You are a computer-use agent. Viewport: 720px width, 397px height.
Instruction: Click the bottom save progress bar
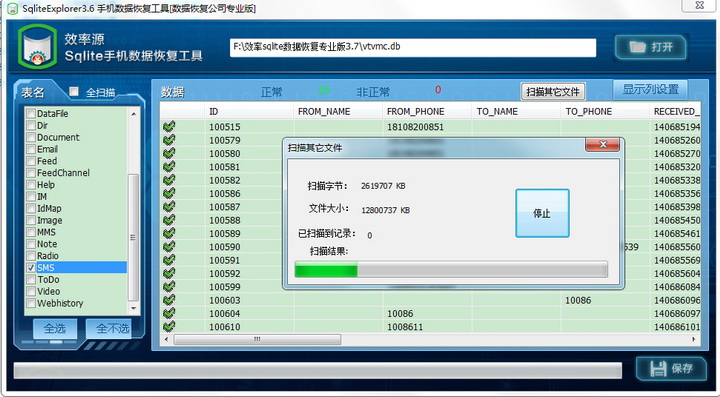(318, 370)
